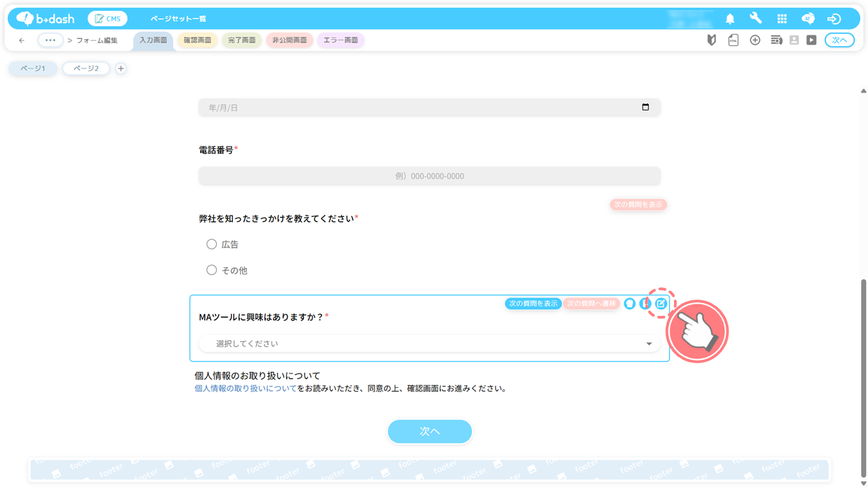The image size is (868, 488).
Task: Click the phone number input field
Action: coord(429,176)
